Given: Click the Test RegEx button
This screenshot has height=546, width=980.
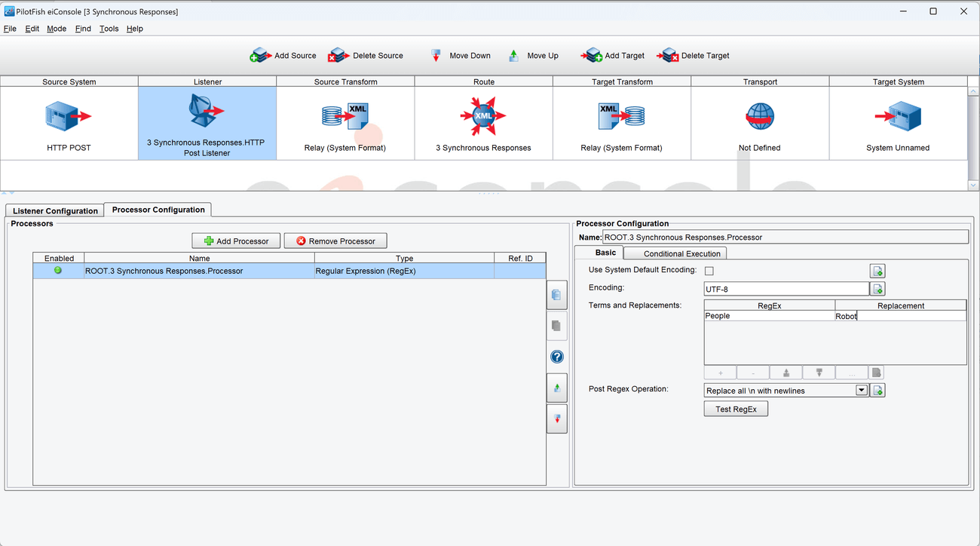Looking at the screenshot, I should (x=736, y=409).
